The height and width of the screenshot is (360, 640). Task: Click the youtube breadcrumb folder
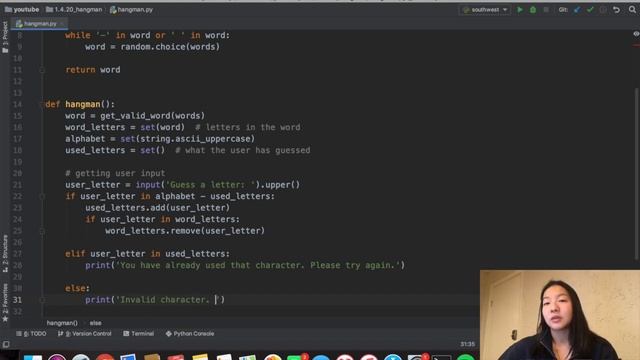[22, 9]
